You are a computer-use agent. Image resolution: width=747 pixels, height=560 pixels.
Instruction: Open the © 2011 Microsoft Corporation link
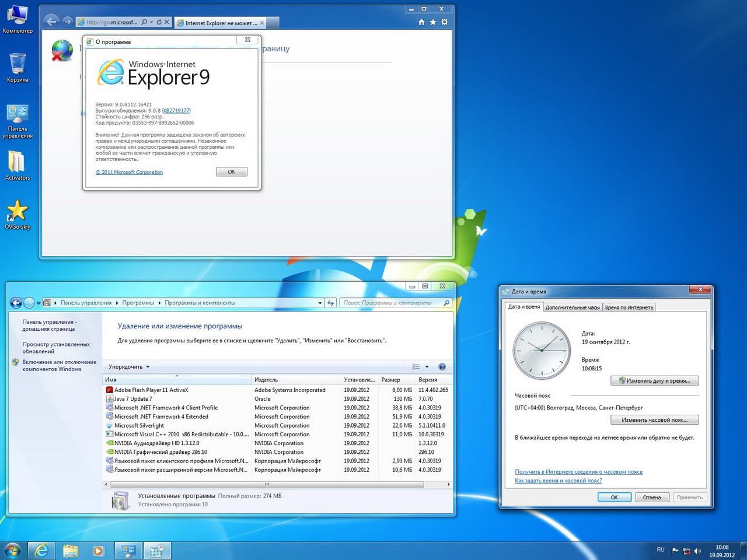click(x=129, y=172)
